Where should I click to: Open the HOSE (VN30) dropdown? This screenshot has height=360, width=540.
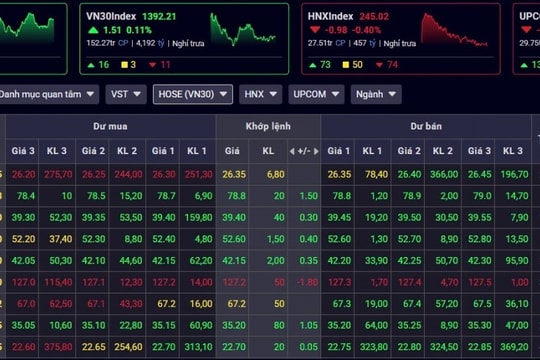193,94
